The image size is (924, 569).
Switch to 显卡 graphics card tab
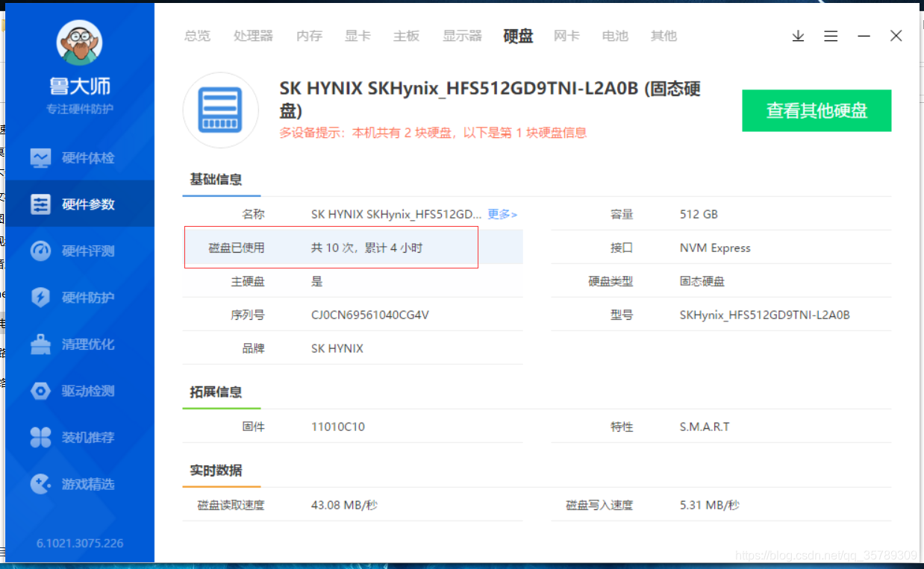[358, 36]
